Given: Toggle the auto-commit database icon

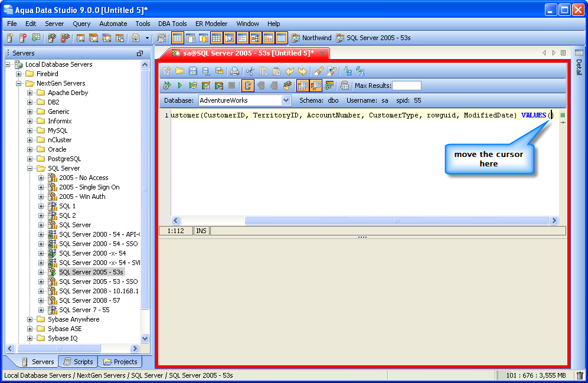Looking at the screenshot, I should (x=247, y=86).
